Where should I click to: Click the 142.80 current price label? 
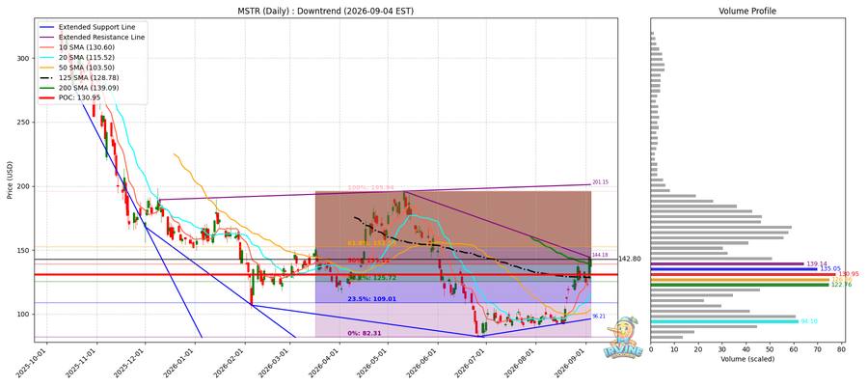630,259
